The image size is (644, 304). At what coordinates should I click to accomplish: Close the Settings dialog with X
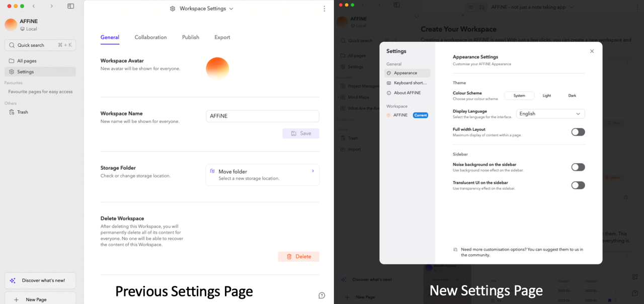pyautogui.click(x=592, y=51)
